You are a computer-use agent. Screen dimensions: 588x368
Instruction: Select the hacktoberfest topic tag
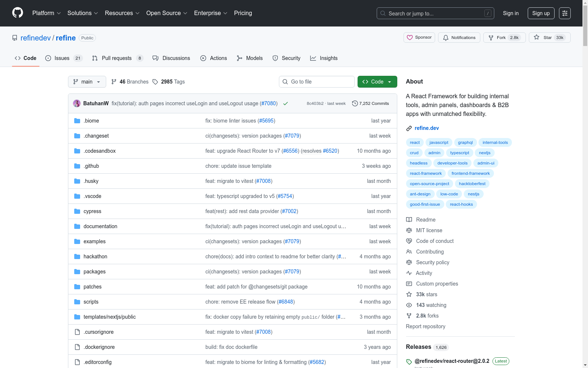[472, 184]
